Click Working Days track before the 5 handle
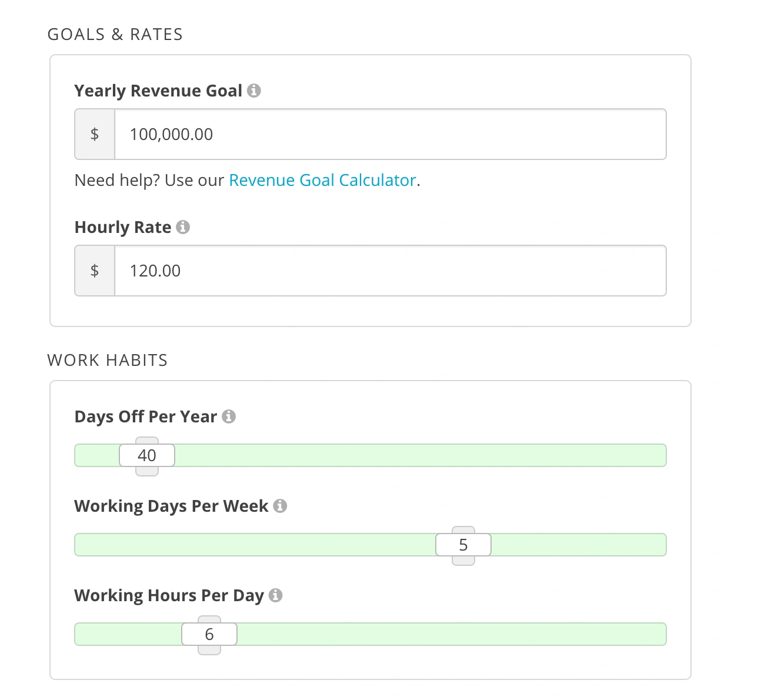The image size is (761, 700). pyautogui.click(x=253, y=545)
